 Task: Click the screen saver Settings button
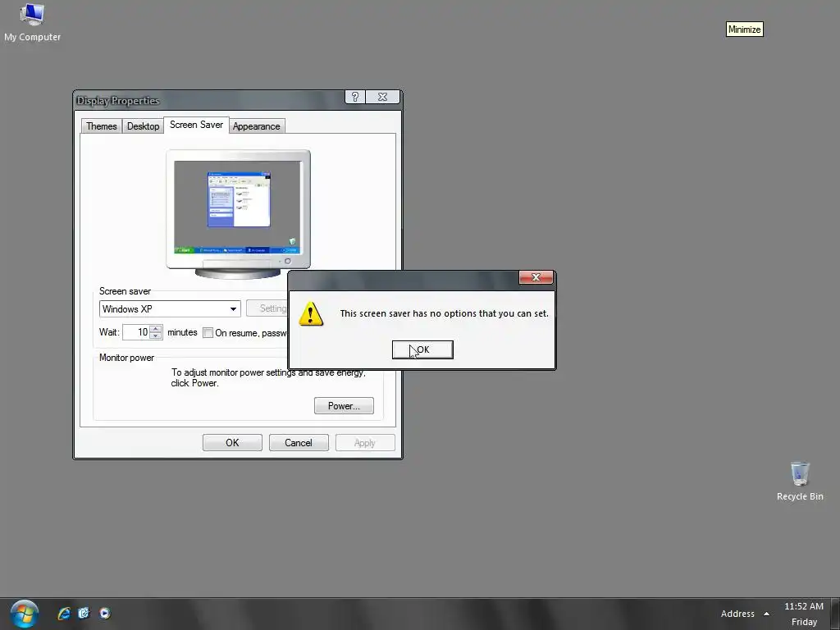click(x=267, y=308)
